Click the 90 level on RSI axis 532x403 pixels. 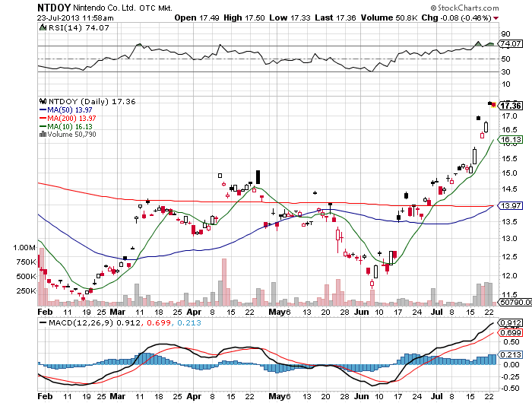click(505, 33)
